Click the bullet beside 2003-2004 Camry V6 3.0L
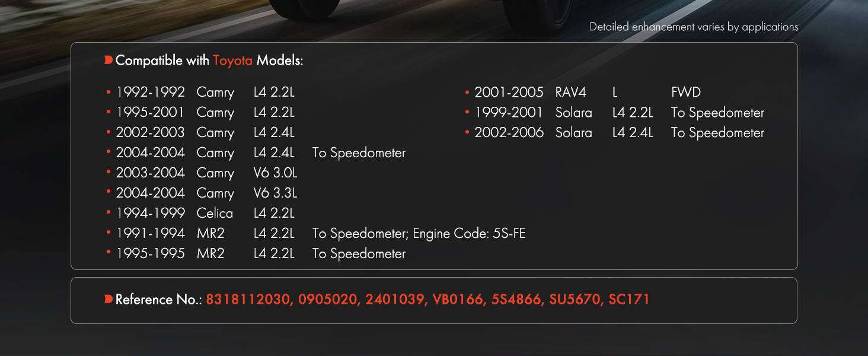 (108, 173)
